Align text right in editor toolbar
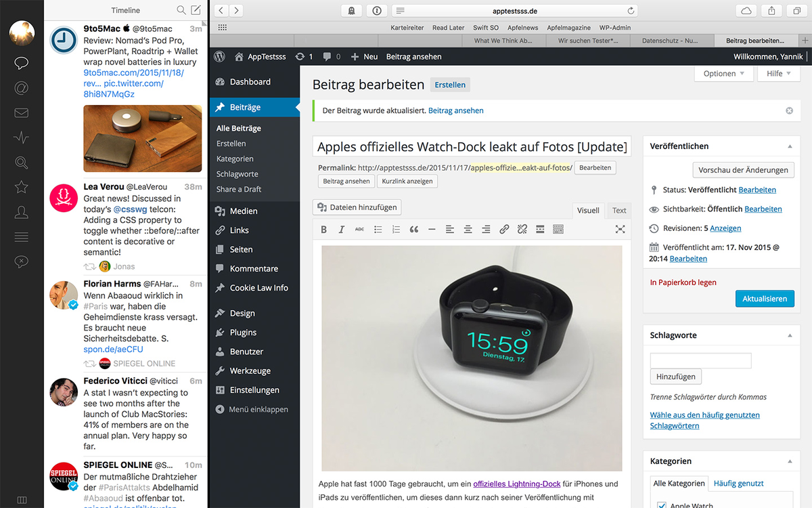The height and width of the screenshot is (508, 812). tap(486, 230)
